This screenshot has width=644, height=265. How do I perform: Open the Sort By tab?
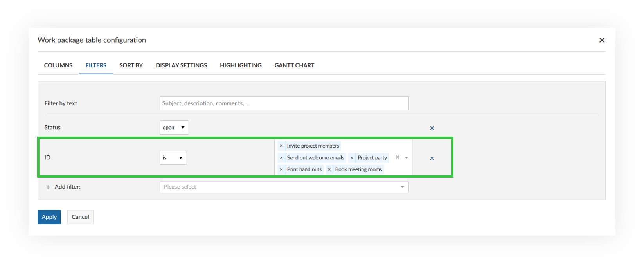131,65
